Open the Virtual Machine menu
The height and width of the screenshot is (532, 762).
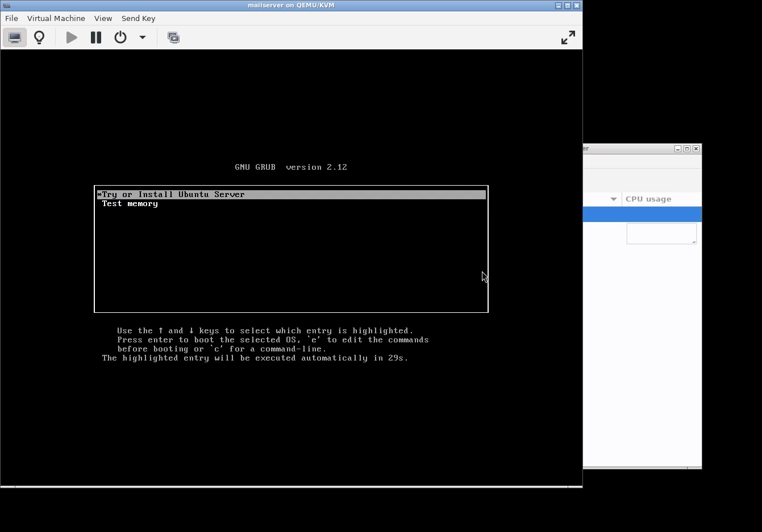pos(56,18)
